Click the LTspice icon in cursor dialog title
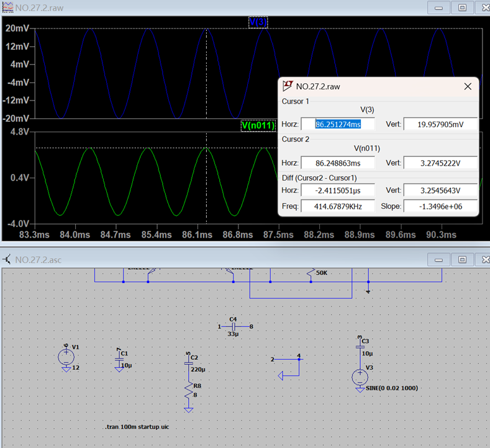The width and height of the screenshot is (490, 448). coord(288,87)
